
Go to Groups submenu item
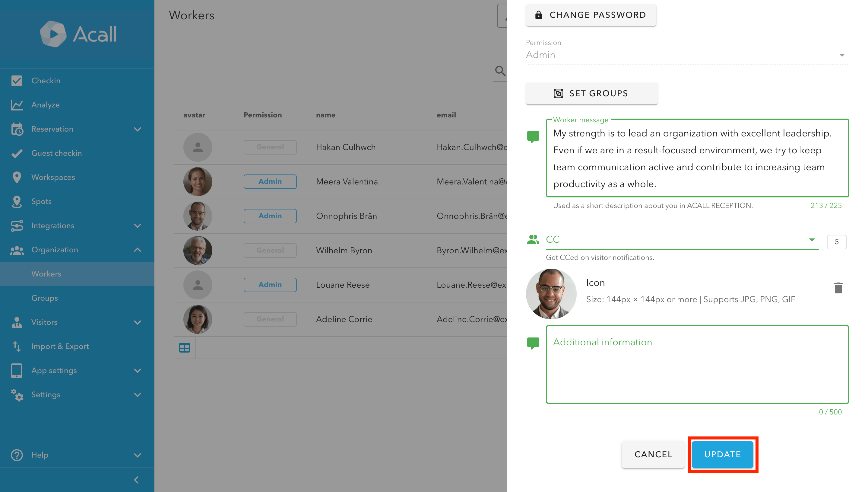point(45,298)
